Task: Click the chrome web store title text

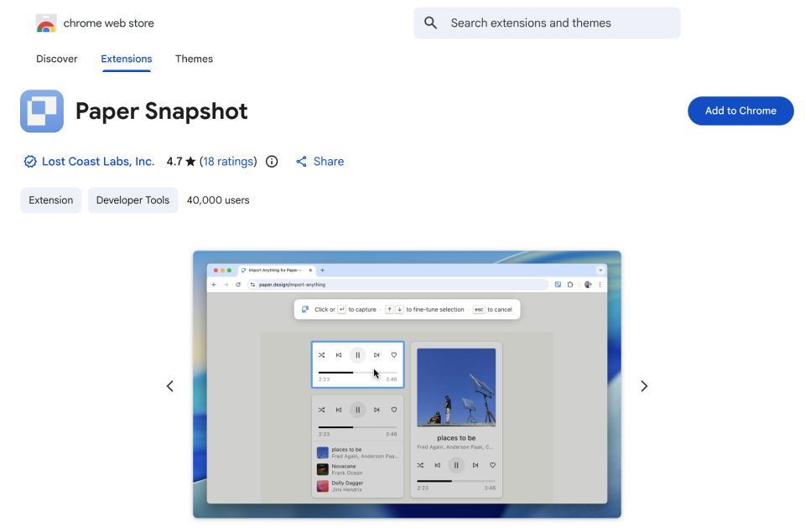Action: pyautogui.click(x=108, y=23)
